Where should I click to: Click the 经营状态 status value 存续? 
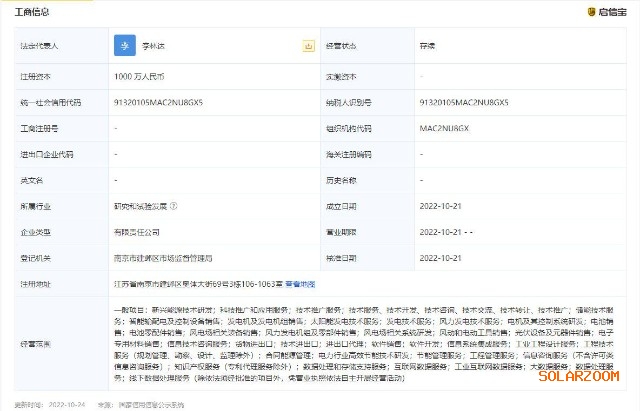[x=429, y=46]
